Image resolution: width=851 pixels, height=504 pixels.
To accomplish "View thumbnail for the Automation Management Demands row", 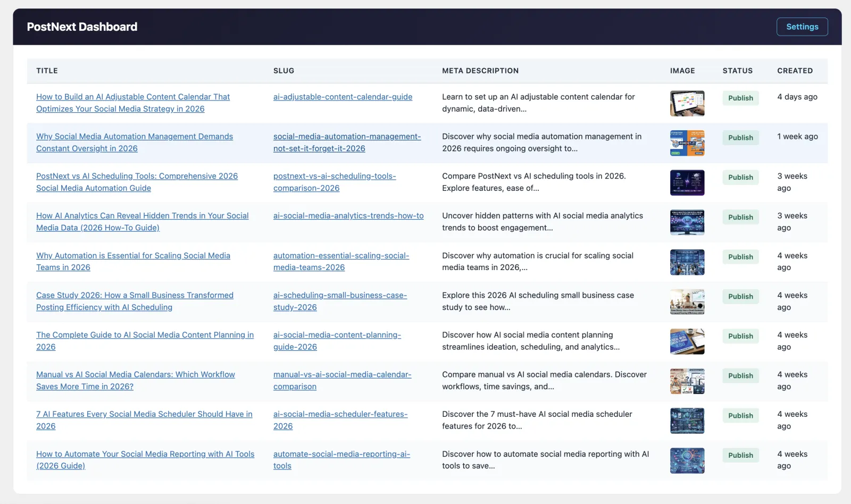I will pos(687,143).
